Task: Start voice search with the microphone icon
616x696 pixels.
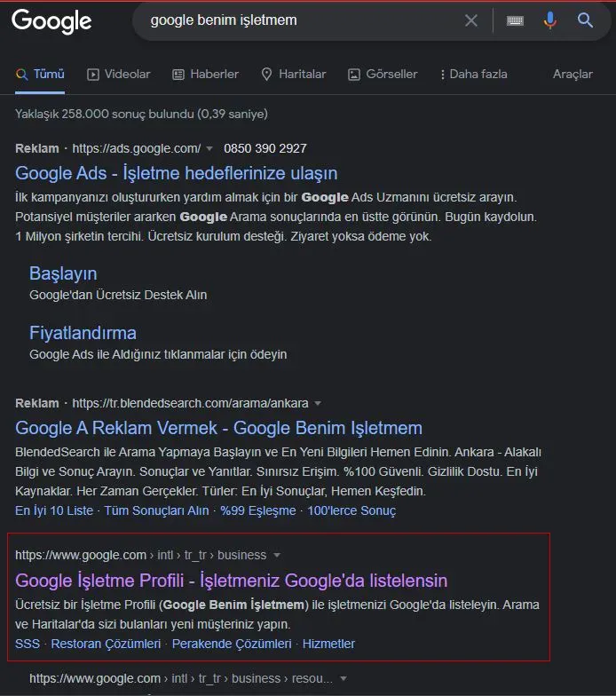Action: pos(550,20)
